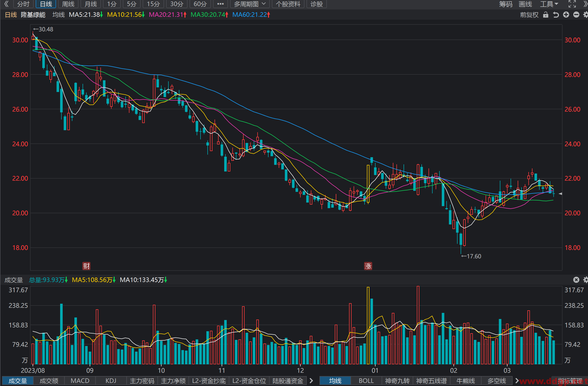588x386 pixels.
Task: Switch to the 周线 weekly tab
Action: pyautogui.click(x=68, y=4)
